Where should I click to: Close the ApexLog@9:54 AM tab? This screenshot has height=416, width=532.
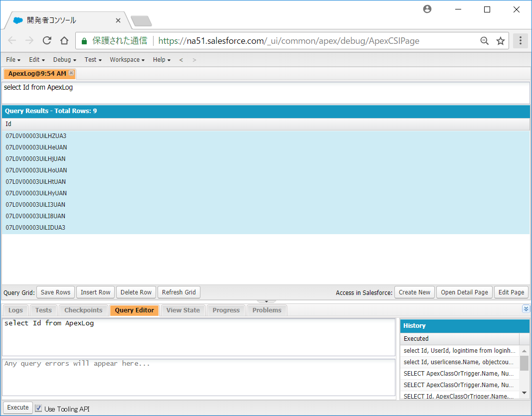coord(71,73)
